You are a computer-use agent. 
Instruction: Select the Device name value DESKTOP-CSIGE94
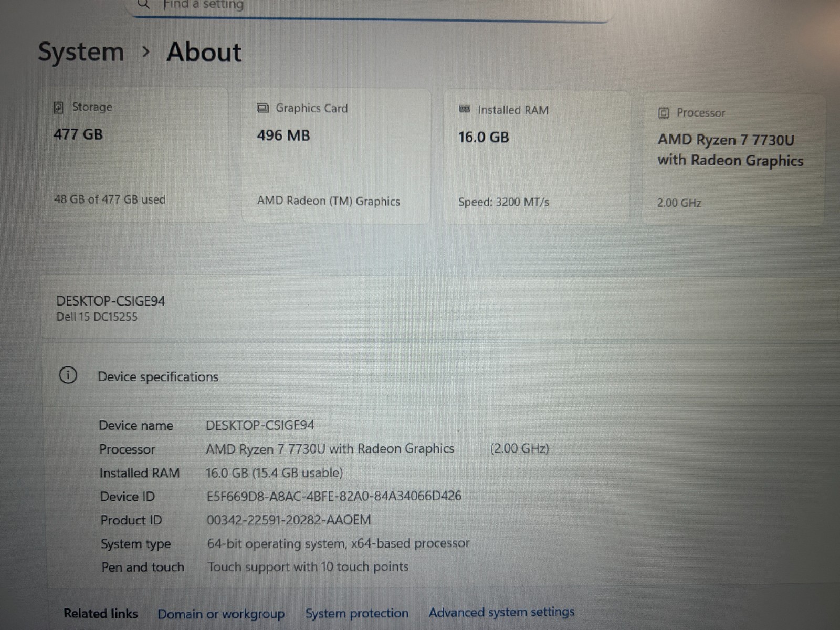point(260,425)
